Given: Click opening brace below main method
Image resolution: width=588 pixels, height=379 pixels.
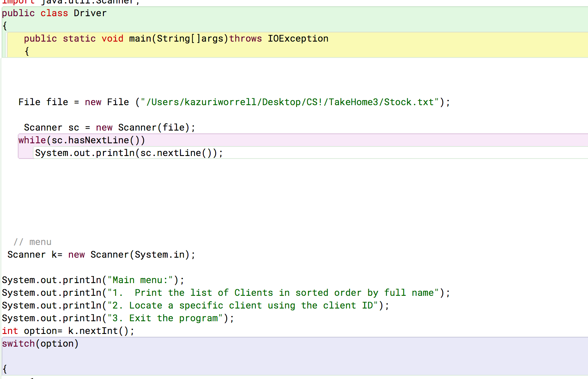Looking at the screenshot, I should pos(27,51).
